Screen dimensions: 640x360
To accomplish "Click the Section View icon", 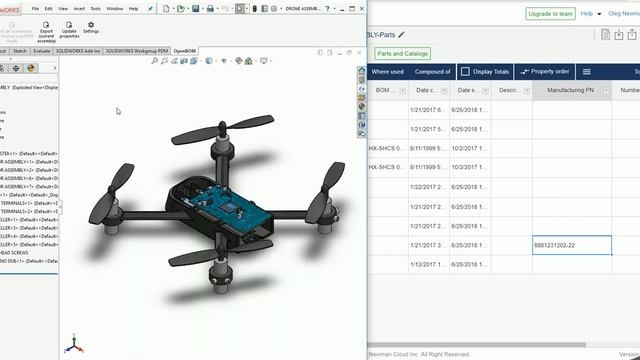I will click(184, 61).
